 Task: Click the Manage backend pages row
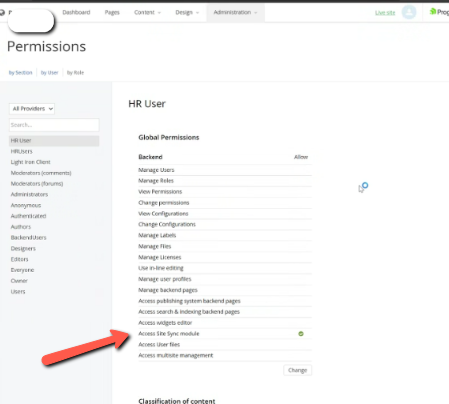(225, 290)
